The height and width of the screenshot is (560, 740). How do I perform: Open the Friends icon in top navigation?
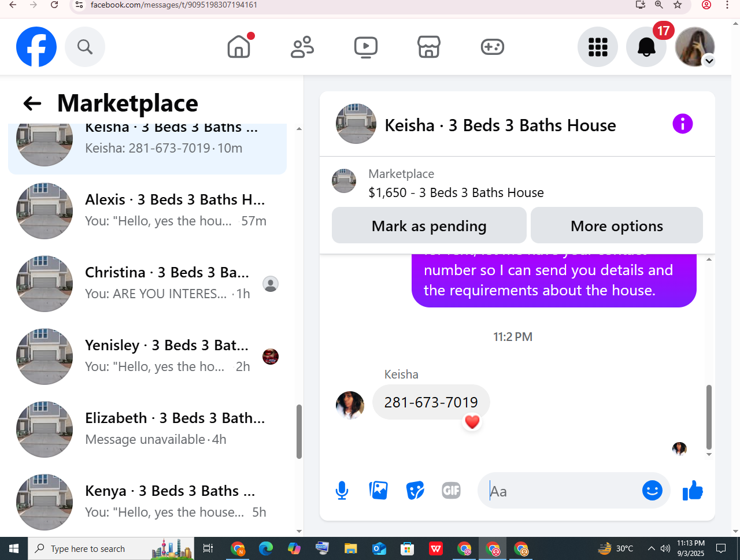click(302, 47)
